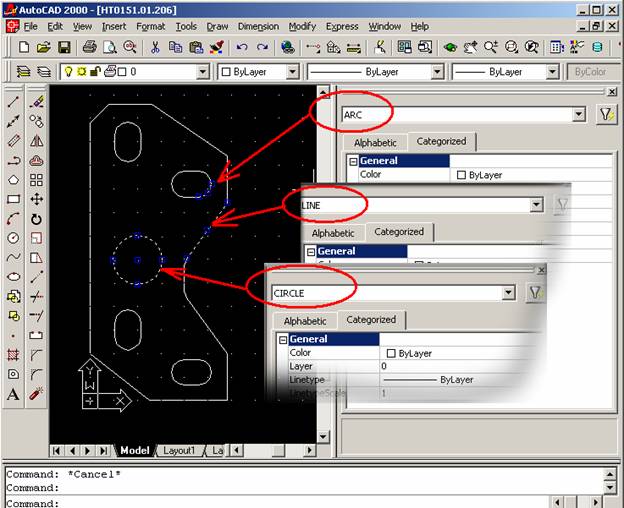Image resolution: width=624 pixels, height=508 pixels.
Task: Toggle layer lock padlock icon
Action: point(95,72)
